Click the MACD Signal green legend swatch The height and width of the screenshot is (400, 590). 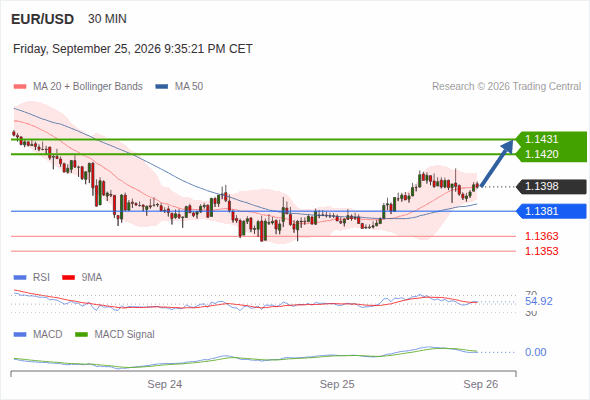(81, 334)
